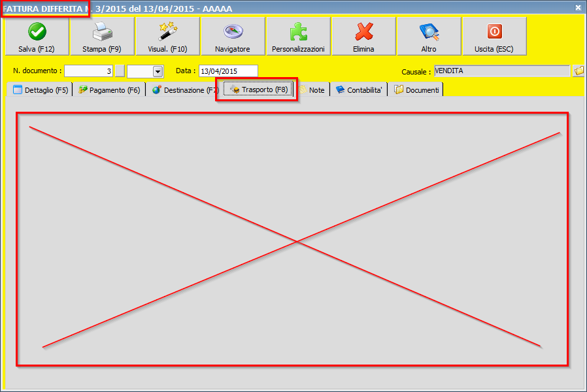
Task: Click the Data field showing 13/04/2015
Action: 228,71
